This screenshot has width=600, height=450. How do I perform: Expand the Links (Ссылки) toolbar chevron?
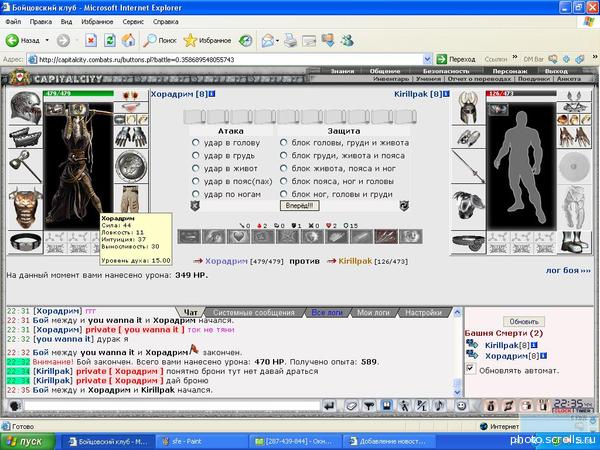tap(515, 57)
